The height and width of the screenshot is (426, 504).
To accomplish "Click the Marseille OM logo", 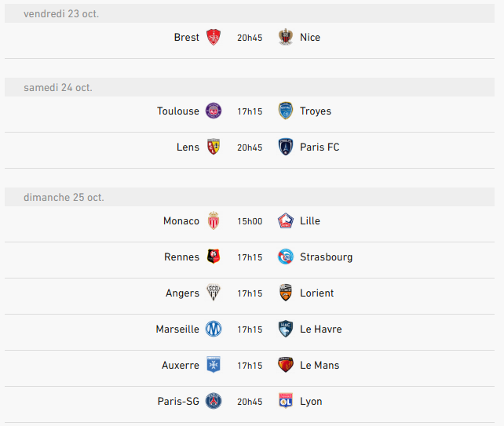I will [214, 329].
